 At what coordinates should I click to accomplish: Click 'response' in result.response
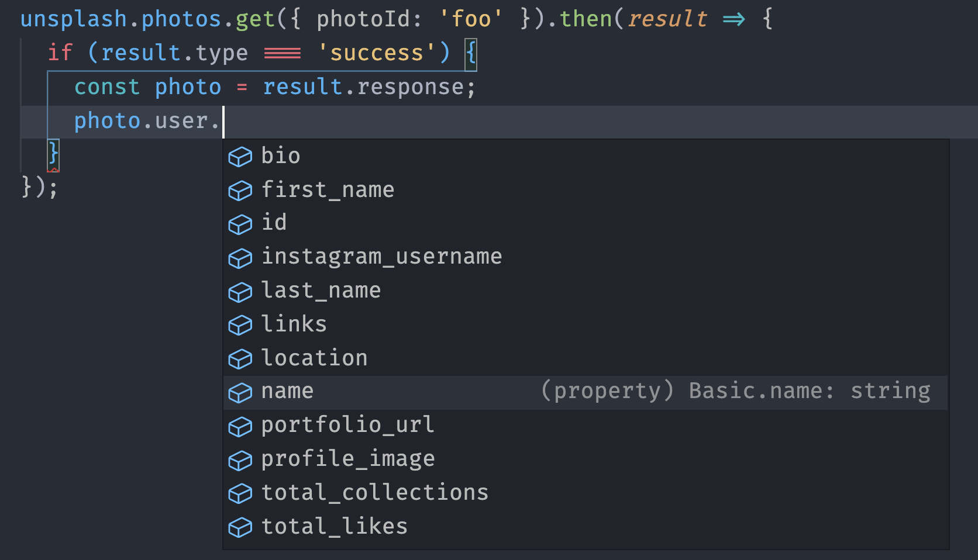[411, 88]
